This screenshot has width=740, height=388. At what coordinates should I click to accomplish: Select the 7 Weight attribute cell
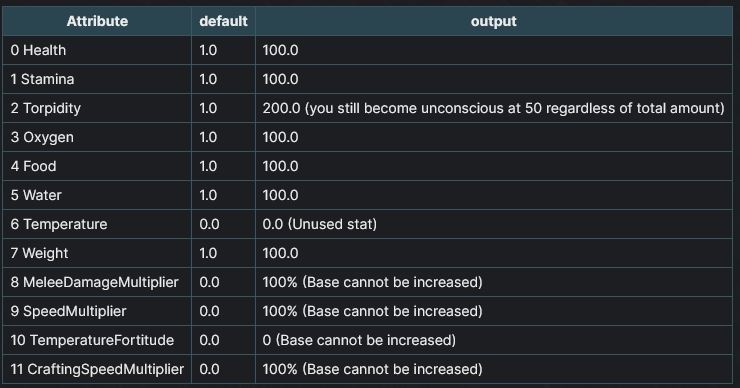97,253
